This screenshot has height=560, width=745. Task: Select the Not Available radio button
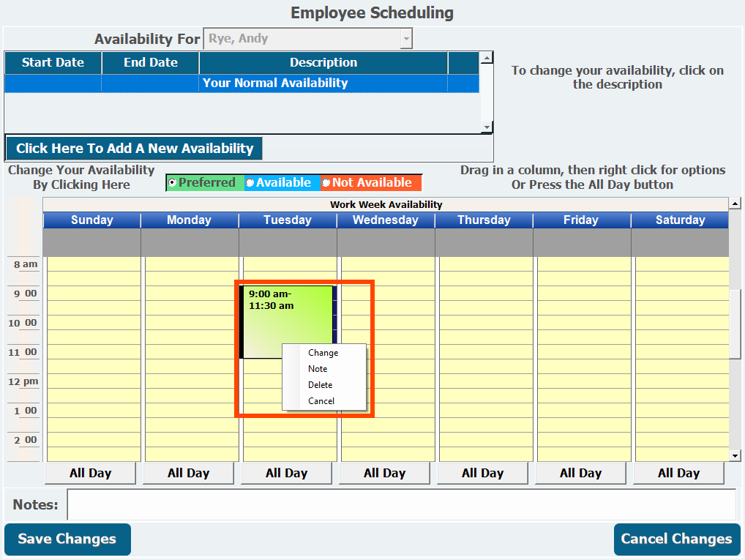click(326, 183)
